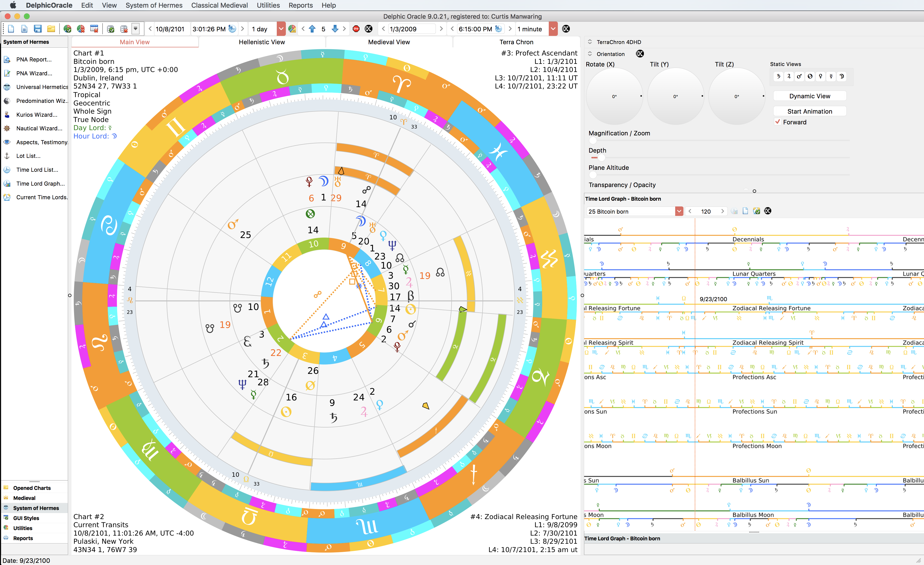The width and height of the screenshot is (924, 565).
Task: Click the blank page icon in Time Lord Graph toolbar
Action: (x=745, y=211)
